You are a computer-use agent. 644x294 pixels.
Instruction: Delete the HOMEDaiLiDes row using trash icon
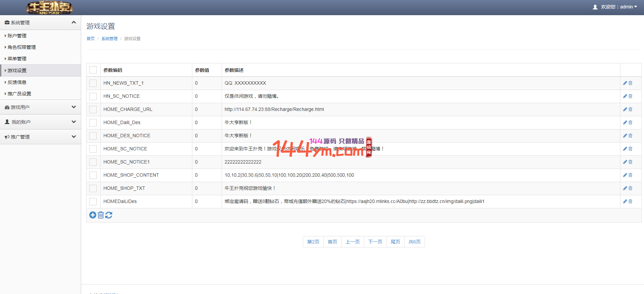click(x=631, y=201)
